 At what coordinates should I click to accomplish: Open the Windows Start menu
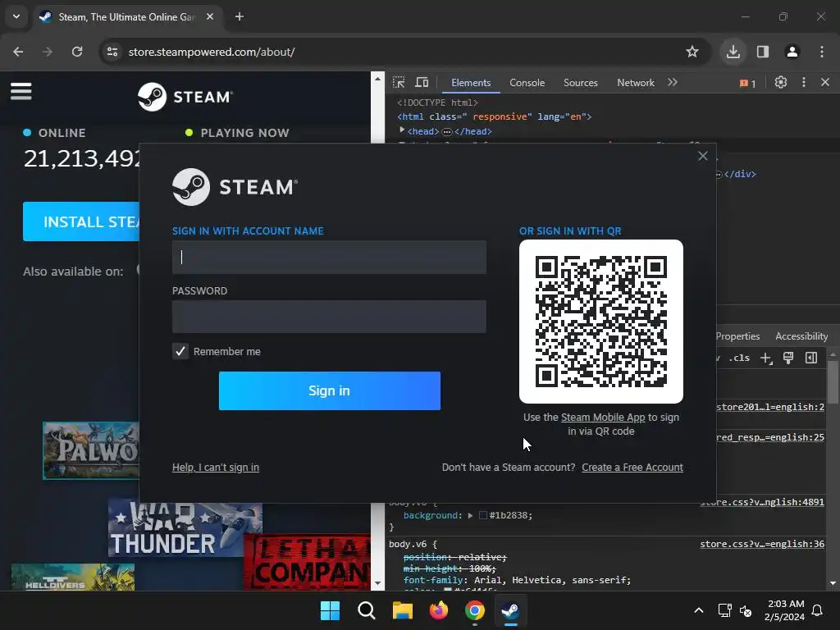click(x=330, y=610)
